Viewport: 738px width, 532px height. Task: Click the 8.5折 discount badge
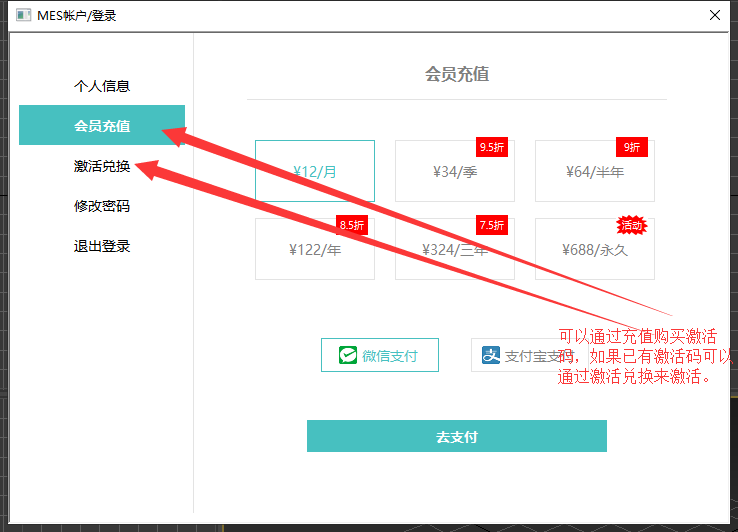click(x=352, y=225)
